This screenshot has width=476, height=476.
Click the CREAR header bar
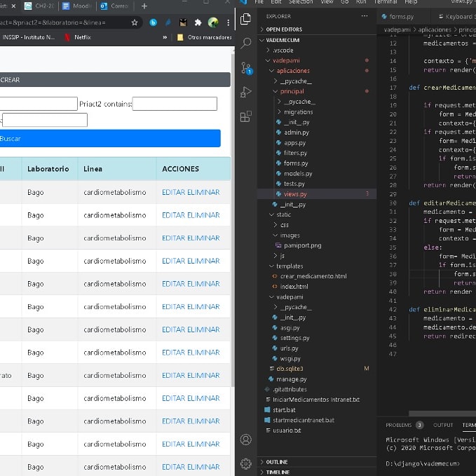[x=115, y=79]
